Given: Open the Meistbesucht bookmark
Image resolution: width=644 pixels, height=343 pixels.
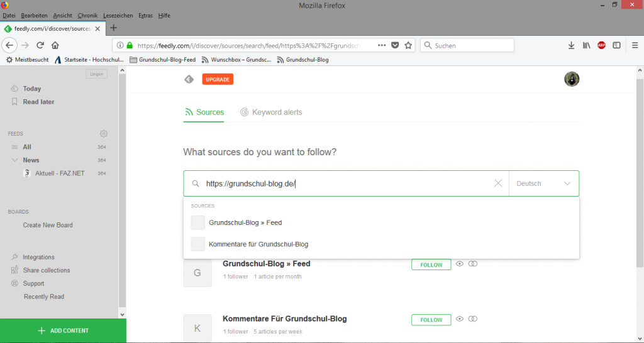Looking at the screenshot, I should 27,60.
